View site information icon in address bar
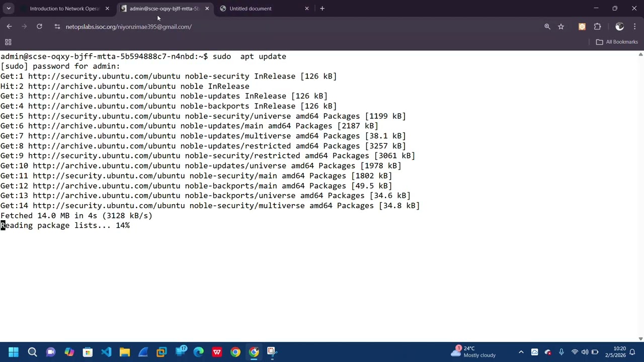The image size is (644, 362). point(57,27)
